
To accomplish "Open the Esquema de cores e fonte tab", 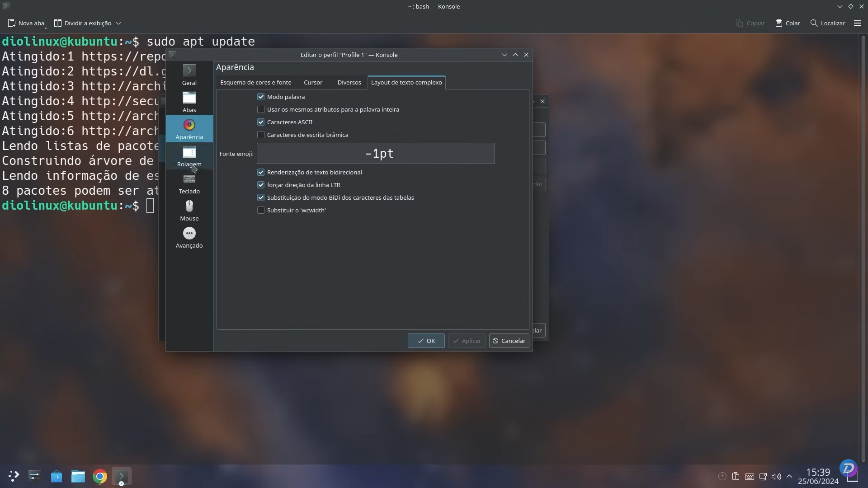I will 255,82.
